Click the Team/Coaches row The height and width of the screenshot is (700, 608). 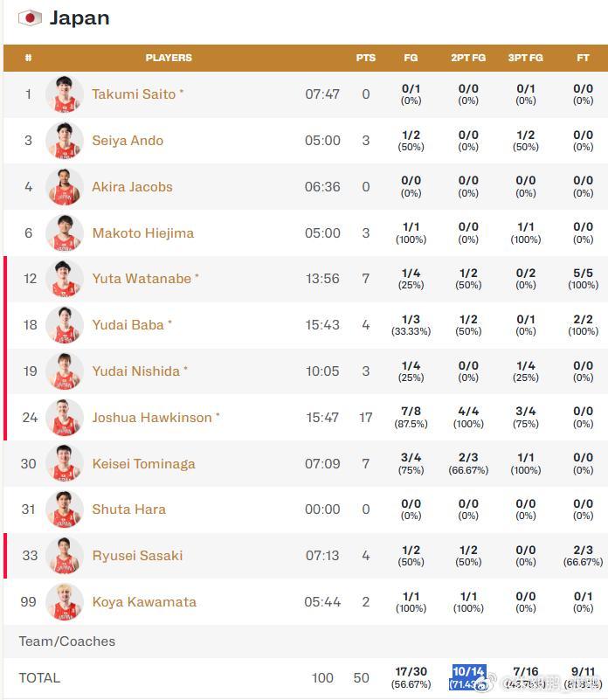click(306, 641)
